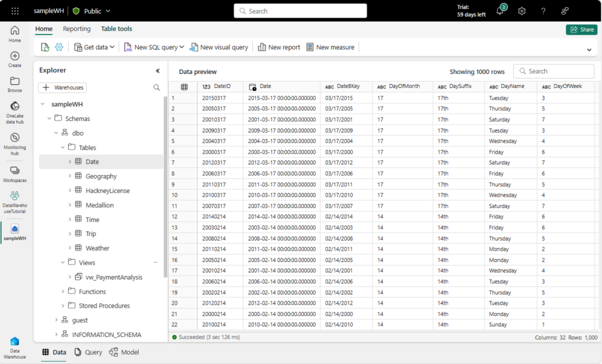Expand the Stored Procedures folder
Image resolution: width=602 pixels, height=364 pixels.
pyautogui.click(x=63, y=306)
